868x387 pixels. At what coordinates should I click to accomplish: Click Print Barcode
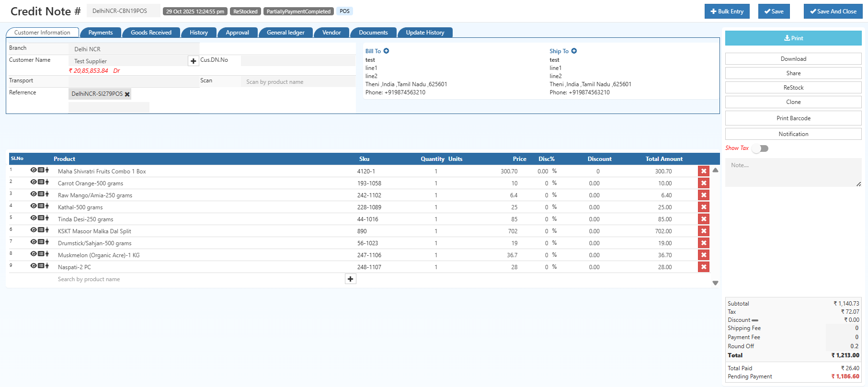tap(793, 118)
